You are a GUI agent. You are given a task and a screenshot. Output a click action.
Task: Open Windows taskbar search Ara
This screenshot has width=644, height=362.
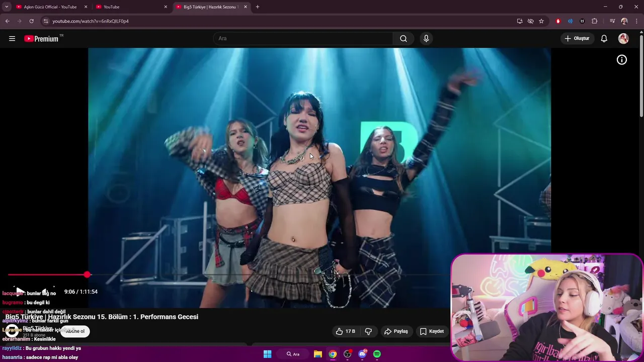[x=293, y=354]
